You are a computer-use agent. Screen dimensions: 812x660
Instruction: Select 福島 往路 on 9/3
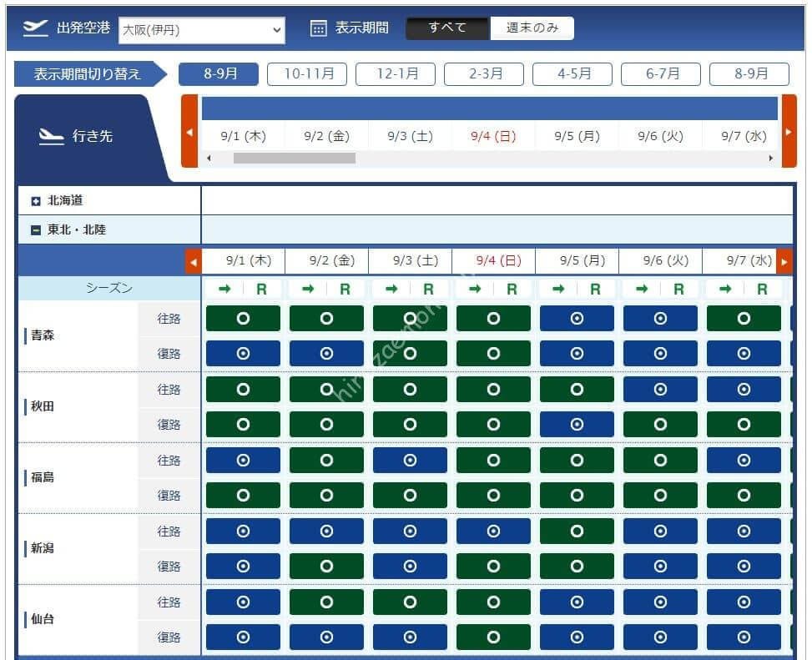(410, 461)
